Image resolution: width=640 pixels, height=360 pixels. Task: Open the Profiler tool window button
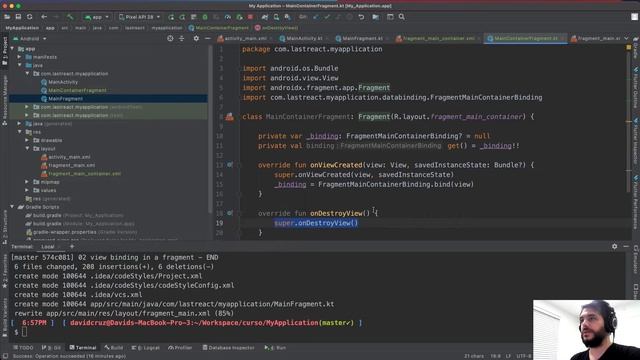coord(180,348)
